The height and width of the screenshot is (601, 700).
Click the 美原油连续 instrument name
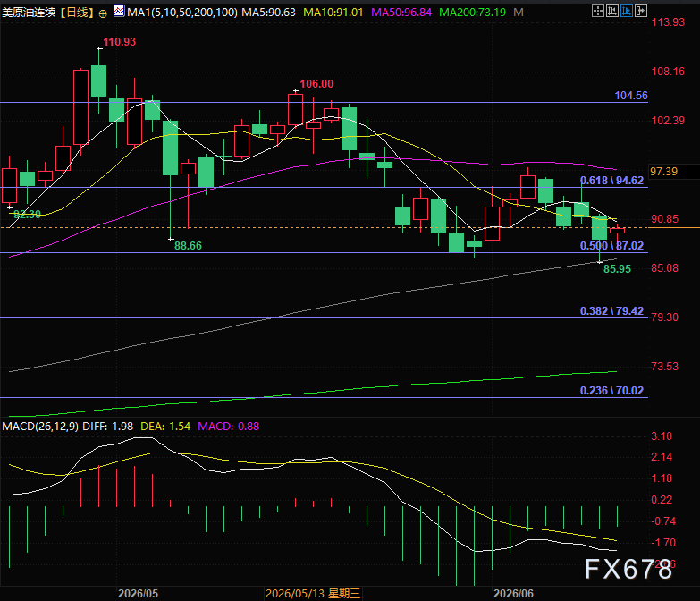coord(29,13)
